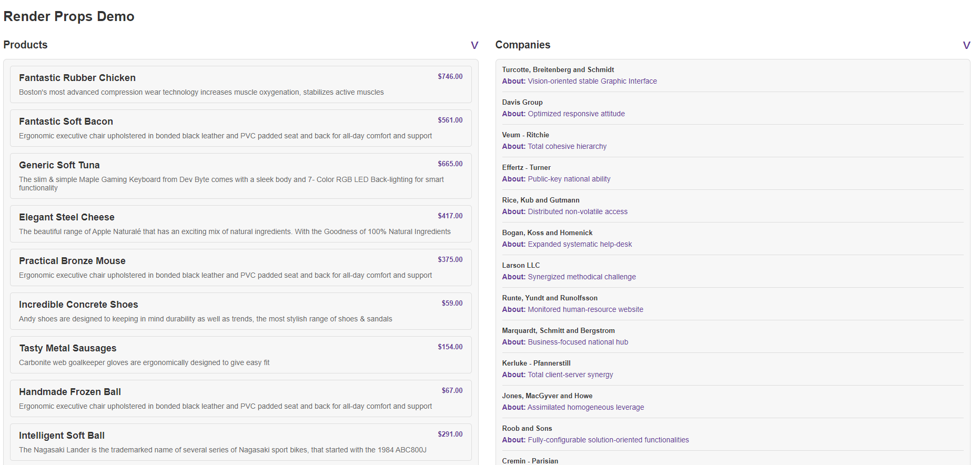Click the $746.00 price
Viewport: 980px width, 465px height.
coord(450,76)
